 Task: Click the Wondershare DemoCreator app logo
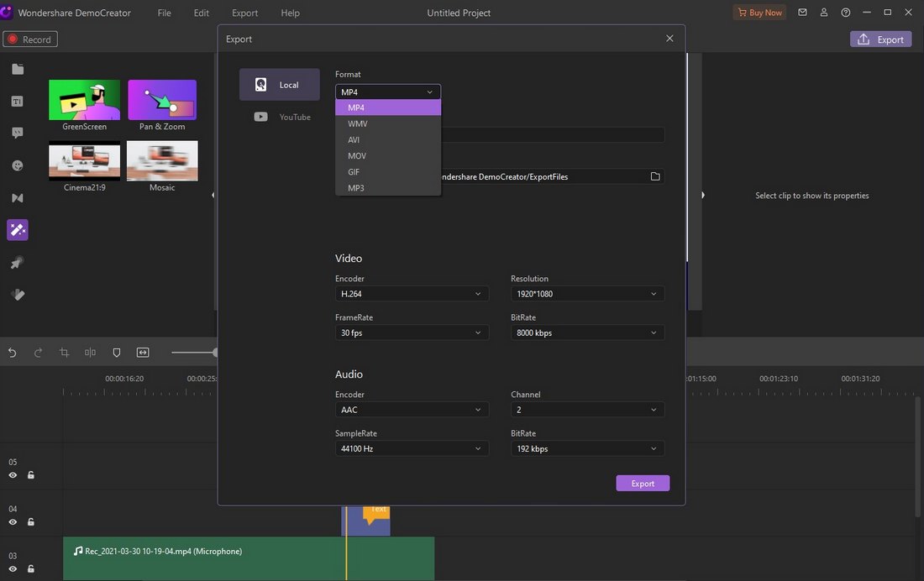pyautogui.click(x=7, y=13)
